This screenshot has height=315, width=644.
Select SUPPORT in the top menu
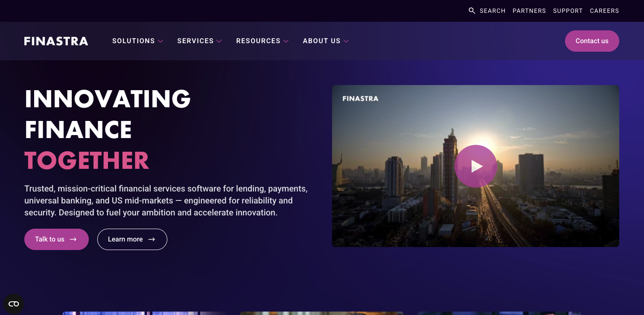click(x=568, y=11)
